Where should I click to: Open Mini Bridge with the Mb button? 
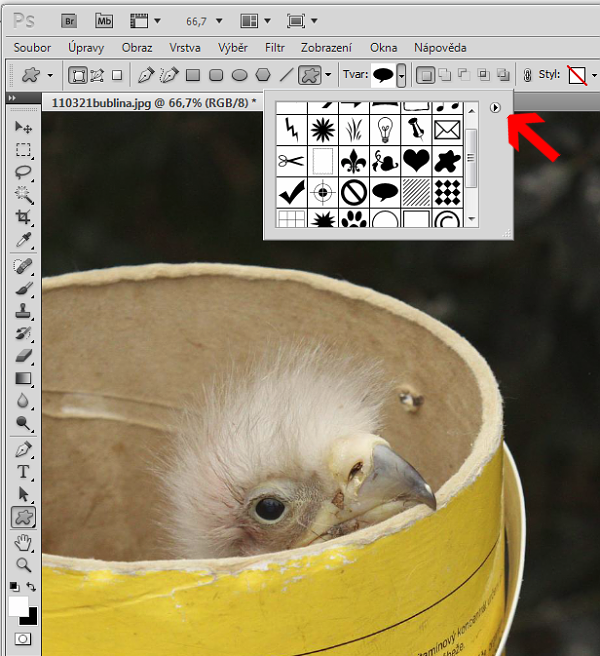(105, 19)
